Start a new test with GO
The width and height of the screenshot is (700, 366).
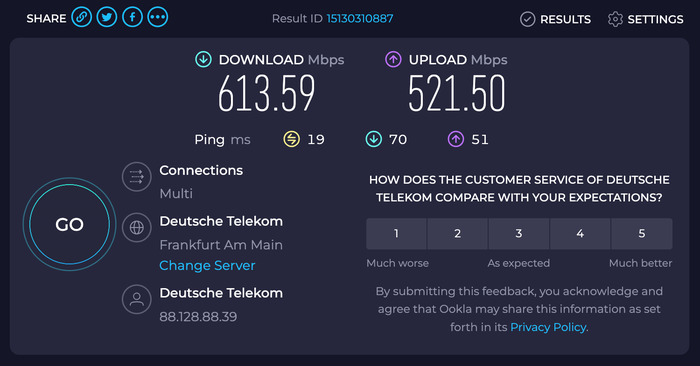tap(70, 225)
